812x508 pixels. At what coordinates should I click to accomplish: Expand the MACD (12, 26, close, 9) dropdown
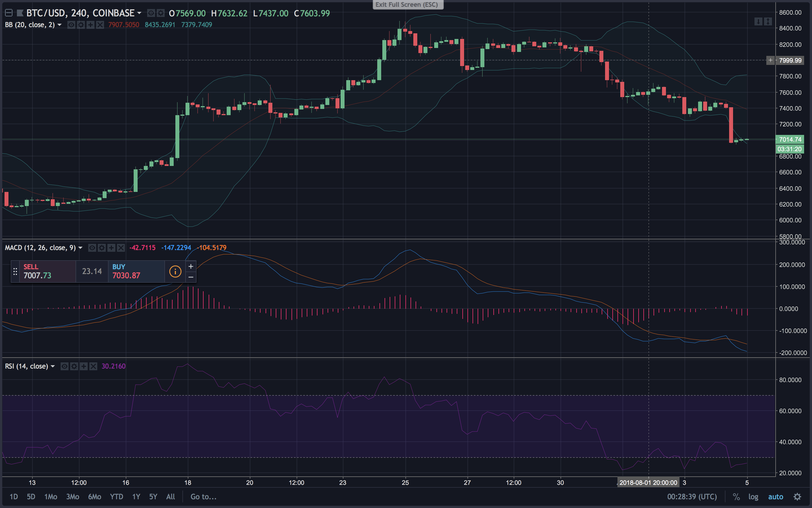click(x=80, y=248)
